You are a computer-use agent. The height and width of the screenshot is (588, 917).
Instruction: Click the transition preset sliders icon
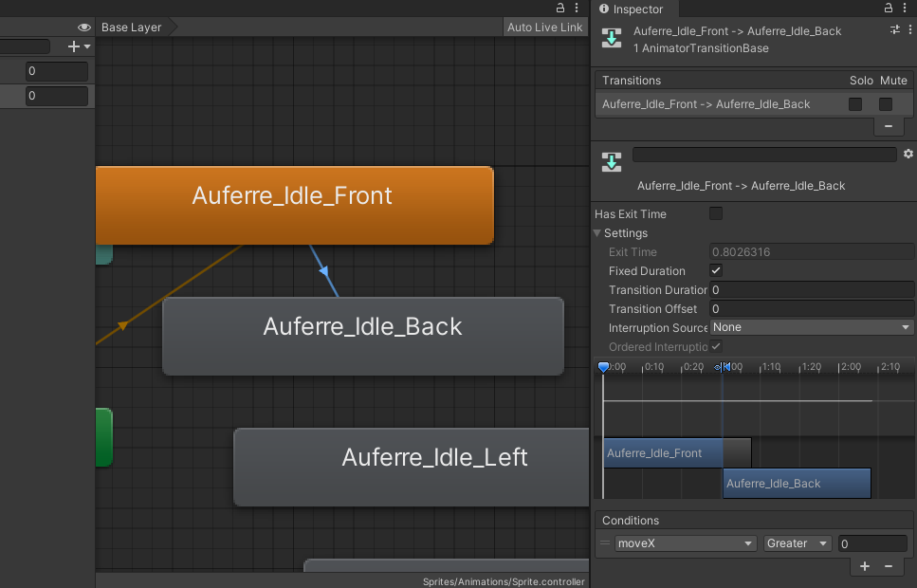(894, 30)
